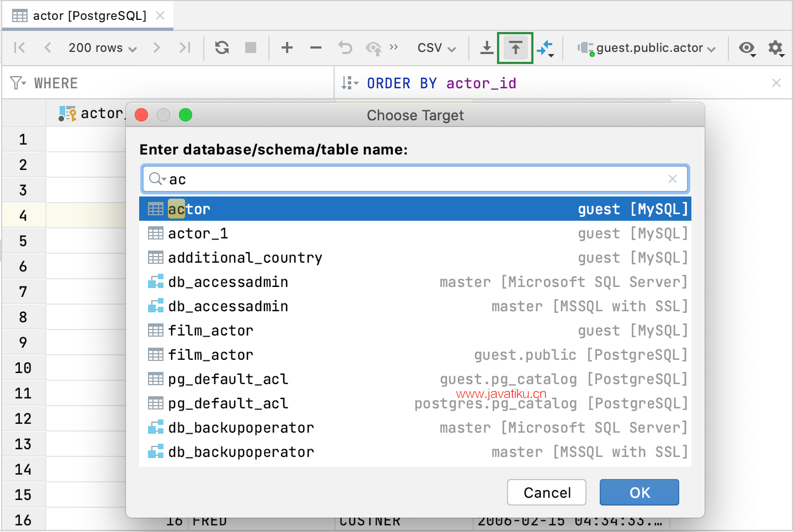
Task: Click the import/copy to database upload icon
Action: tap(515, 48)
